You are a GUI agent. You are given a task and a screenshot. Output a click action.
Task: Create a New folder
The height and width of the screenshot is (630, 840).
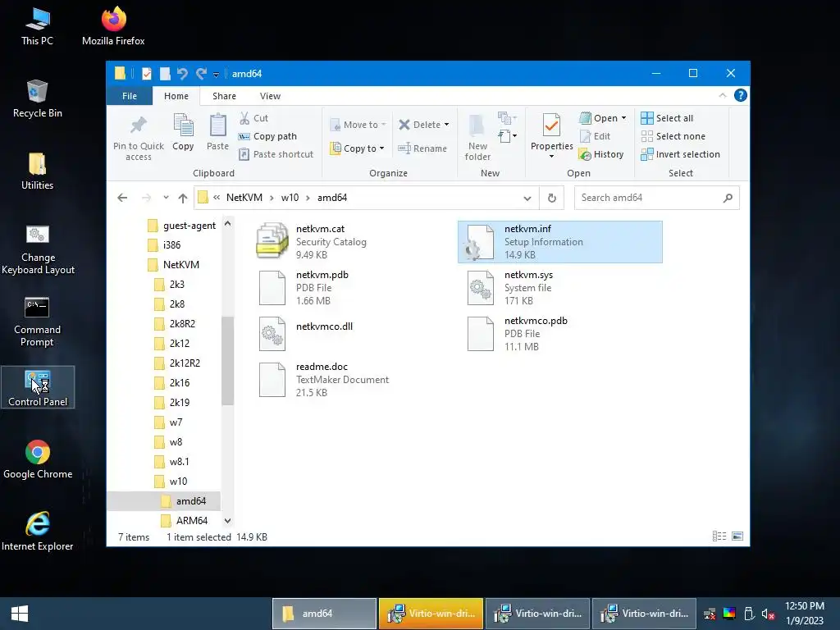coord(477,137)
